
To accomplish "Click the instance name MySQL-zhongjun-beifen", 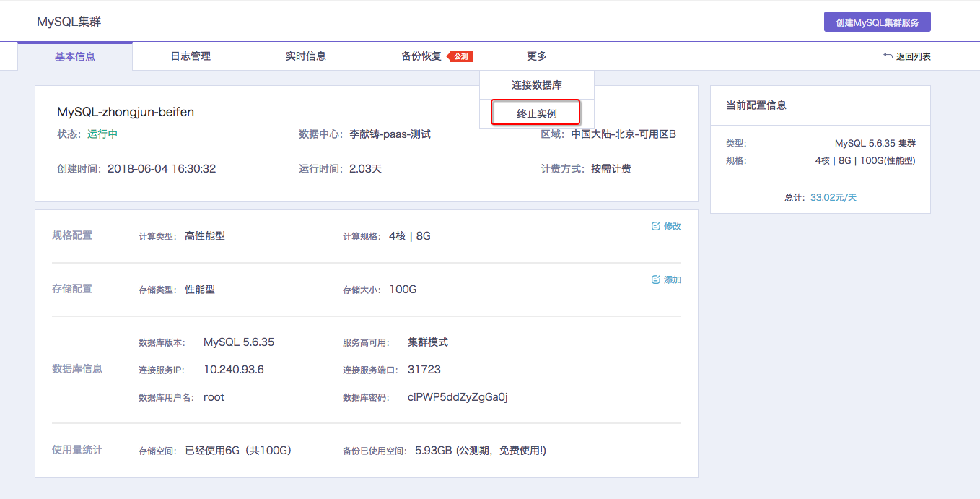I will (126, 112).
